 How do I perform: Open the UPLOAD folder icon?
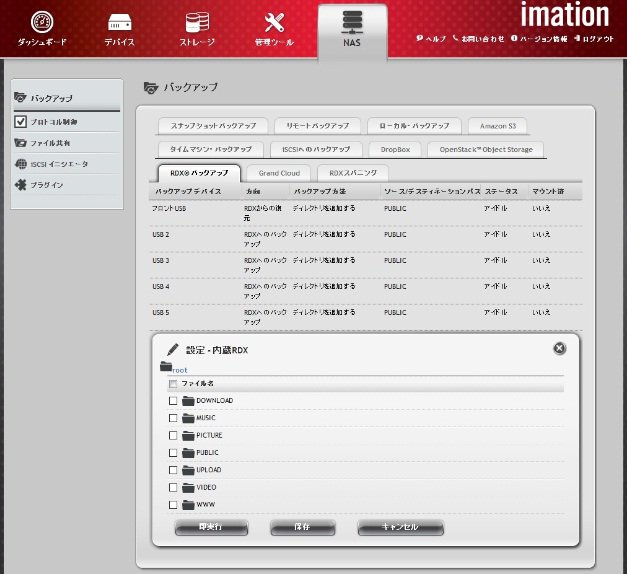[188, 470]
